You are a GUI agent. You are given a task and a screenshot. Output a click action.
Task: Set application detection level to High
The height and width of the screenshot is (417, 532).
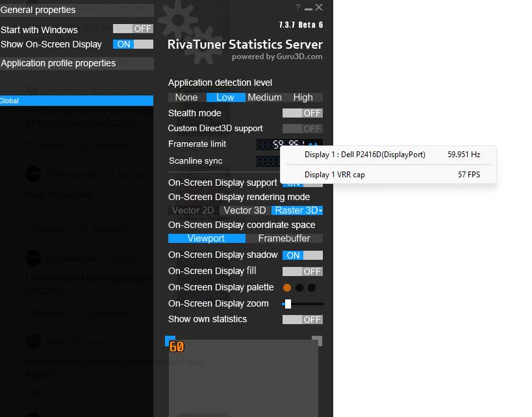[x=303, y=97]
